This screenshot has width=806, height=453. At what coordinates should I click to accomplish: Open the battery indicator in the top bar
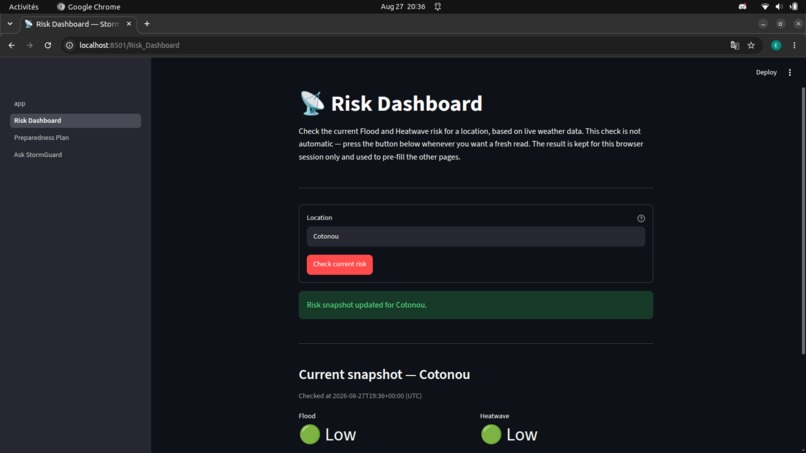(794, 7)
